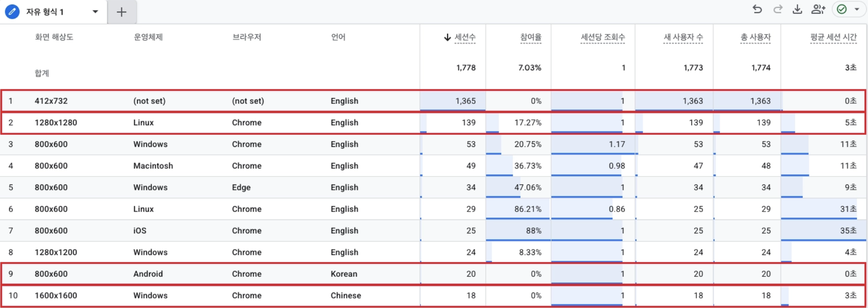Click the green check status icon
868x308 pixels.
coord(842,9)
